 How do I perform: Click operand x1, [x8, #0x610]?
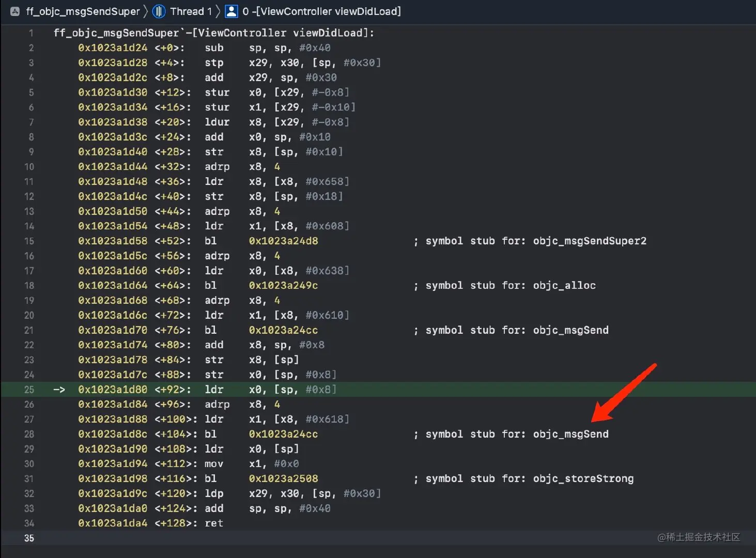click(299, 315)
